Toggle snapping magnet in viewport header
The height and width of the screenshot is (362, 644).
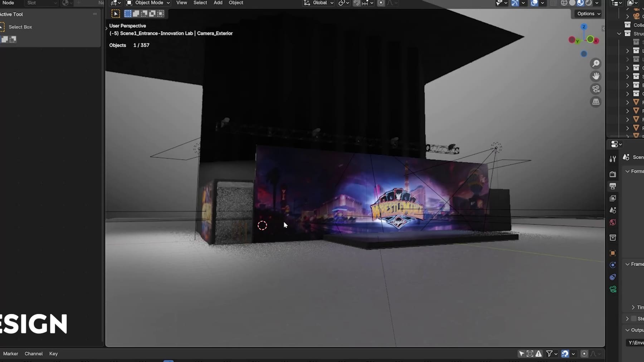[357, 3]
